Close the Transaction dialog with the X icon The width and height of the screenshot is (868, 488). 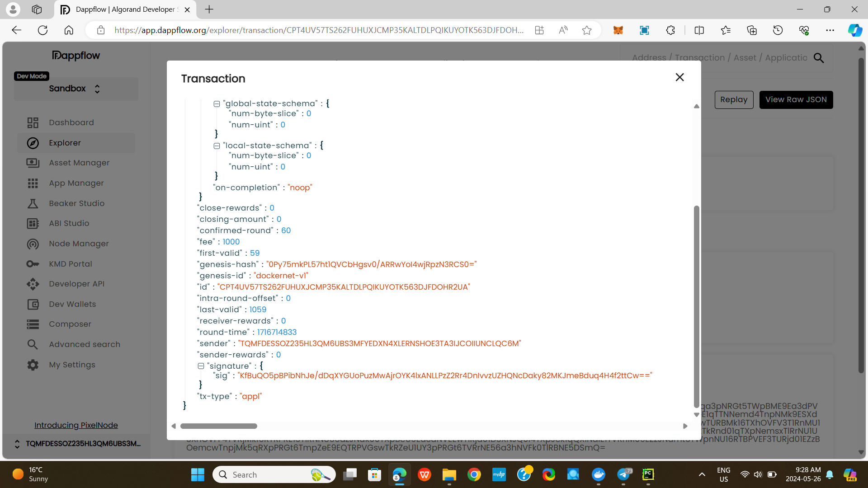(679, 77)
